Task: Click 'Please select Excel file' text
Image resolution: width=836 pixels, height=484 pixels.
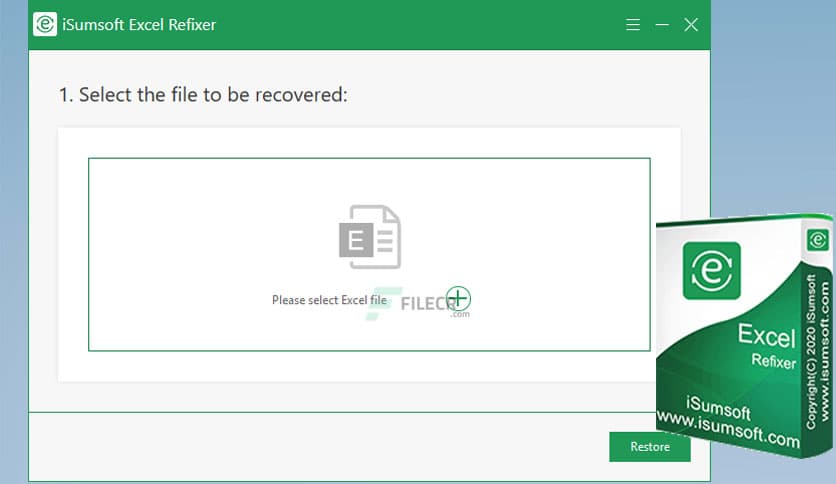Action: click(329, 300)
